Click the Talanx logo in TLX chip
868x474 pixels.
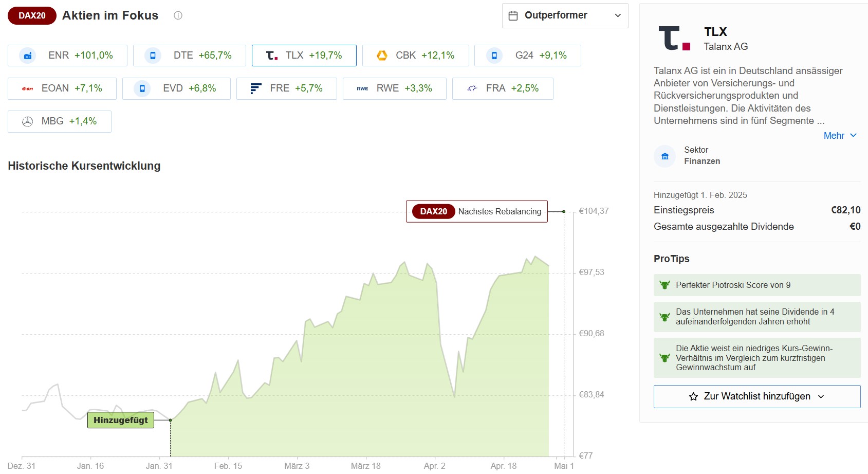pyautogui.click(x=272, y=56)
